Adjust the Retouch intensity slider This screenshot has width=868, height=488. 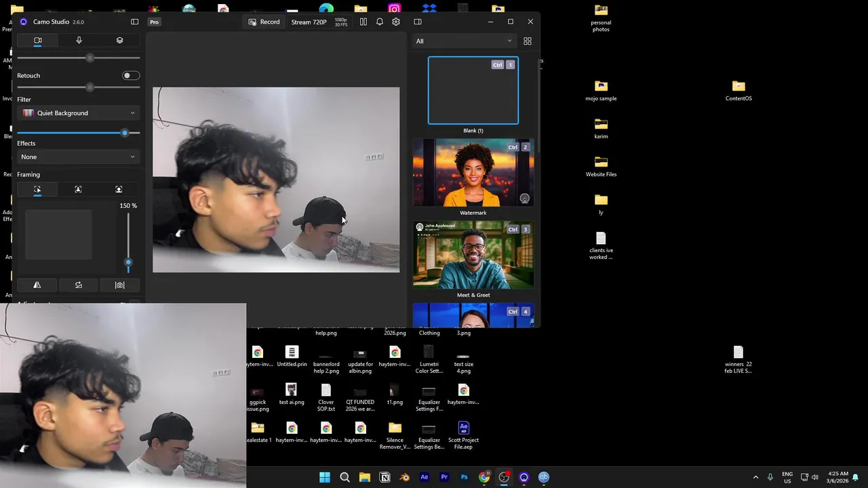78,87
